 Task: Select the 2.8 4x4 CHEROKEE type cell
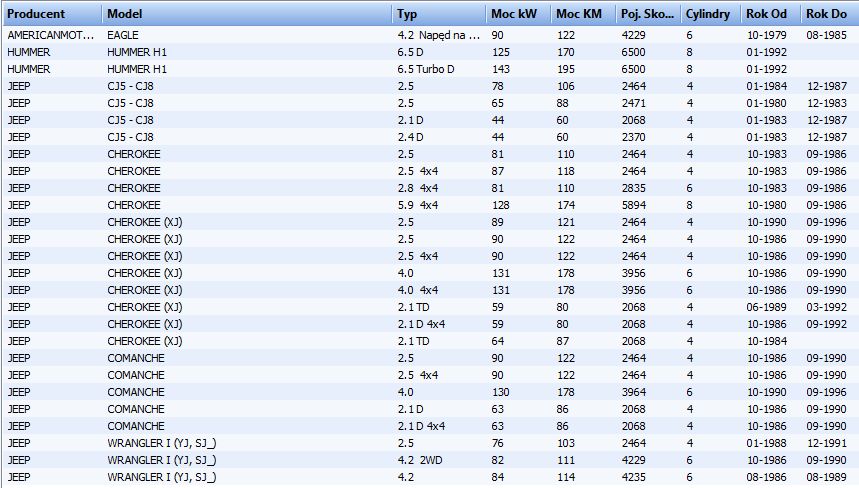point(418,188)
